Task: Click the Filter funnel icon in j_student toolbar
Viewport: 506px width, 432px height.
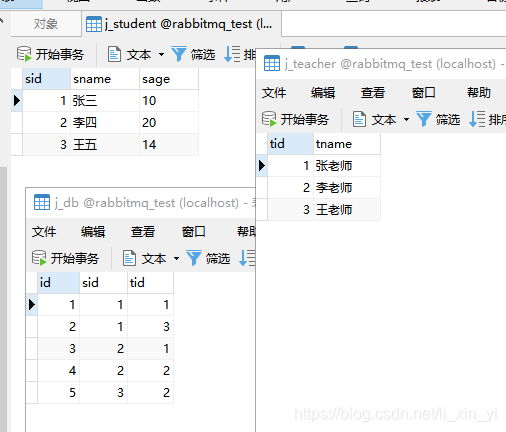Action: pyautogui.click(x=179, y=54)
